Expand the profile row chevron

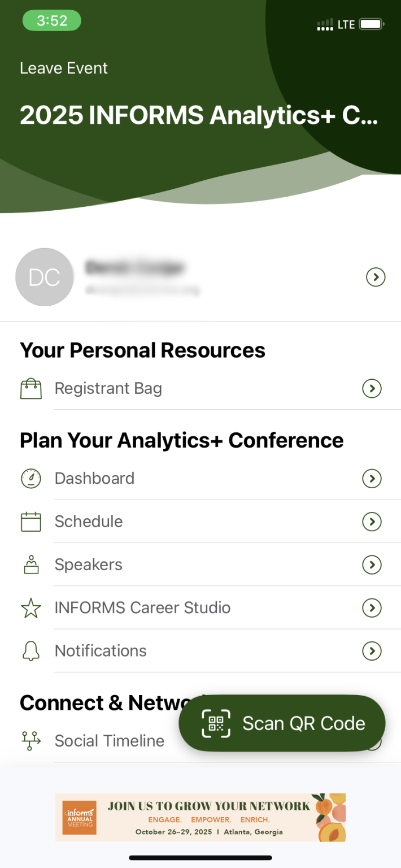pos(376,277)
